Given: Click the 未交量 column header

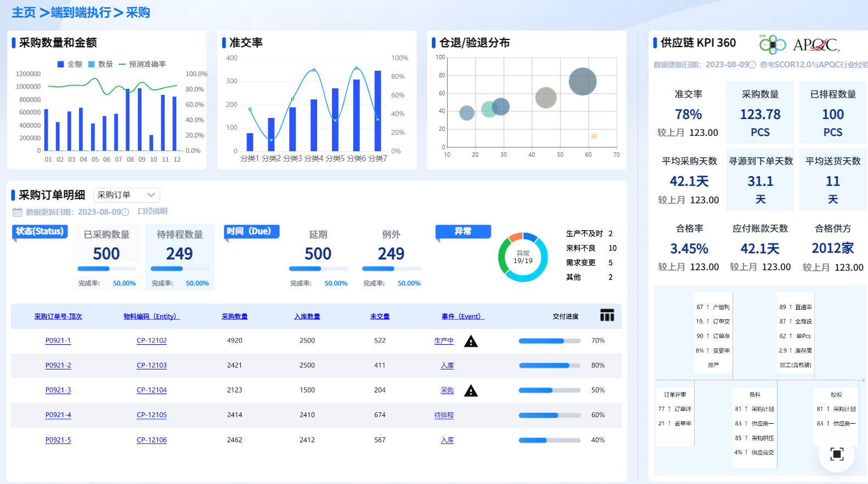Looking at the screenshot, I should click(380, 316).
